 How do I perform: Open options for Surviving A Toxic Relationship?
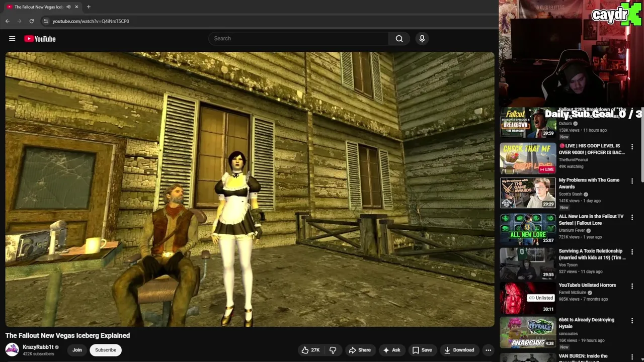(x=632, y=251)
